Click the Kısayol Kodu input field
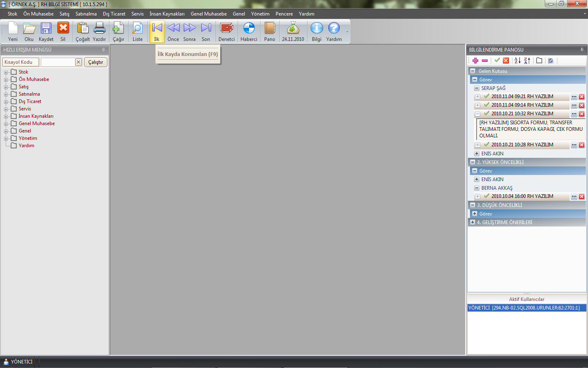588x368 pixels. coord(58,62)
